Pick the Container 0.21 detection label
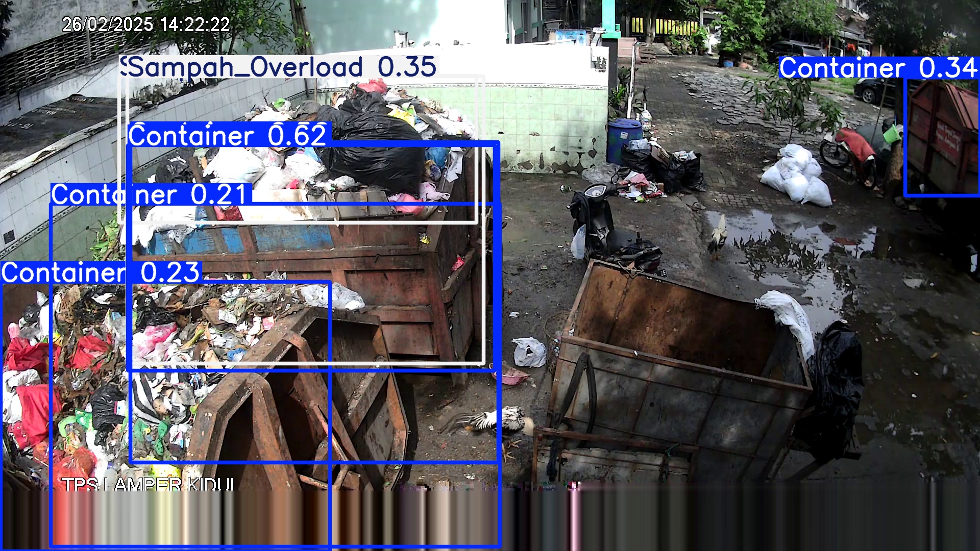Screen dimensions: 980x551 pos(151,194)
